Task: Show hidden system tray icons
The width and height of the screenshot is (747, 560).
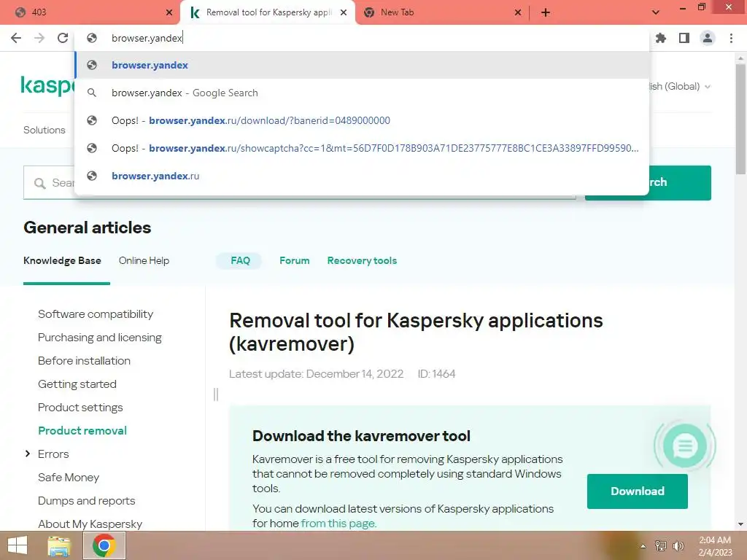Action: click(643, 546)
